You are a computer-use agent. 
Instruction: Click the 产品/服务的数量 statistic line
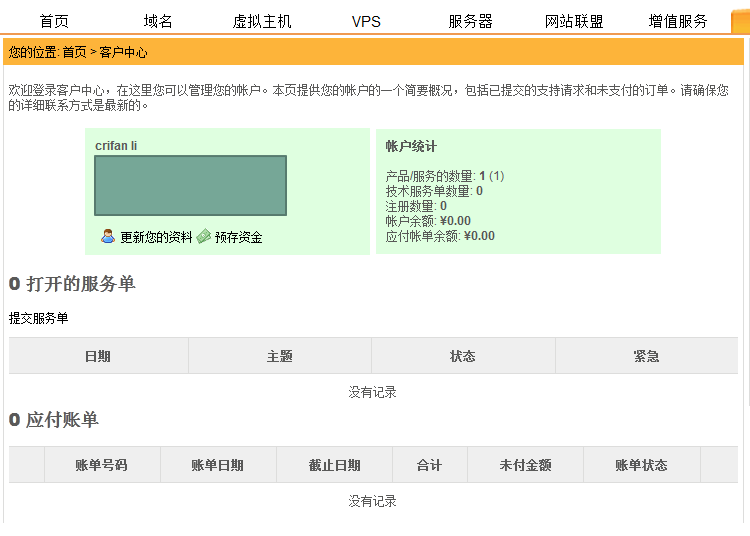pos(445,176)
